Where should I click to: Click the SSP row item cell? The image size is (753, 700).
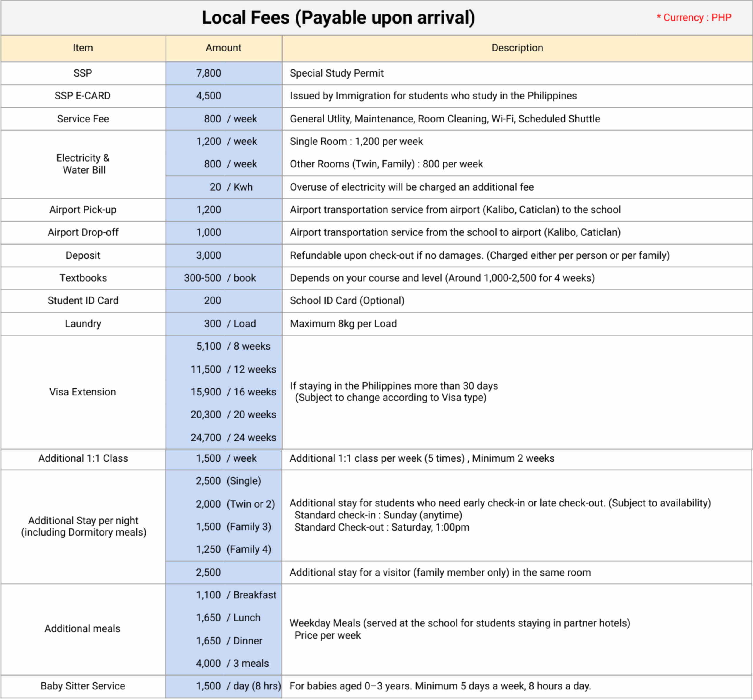[83, 73]
